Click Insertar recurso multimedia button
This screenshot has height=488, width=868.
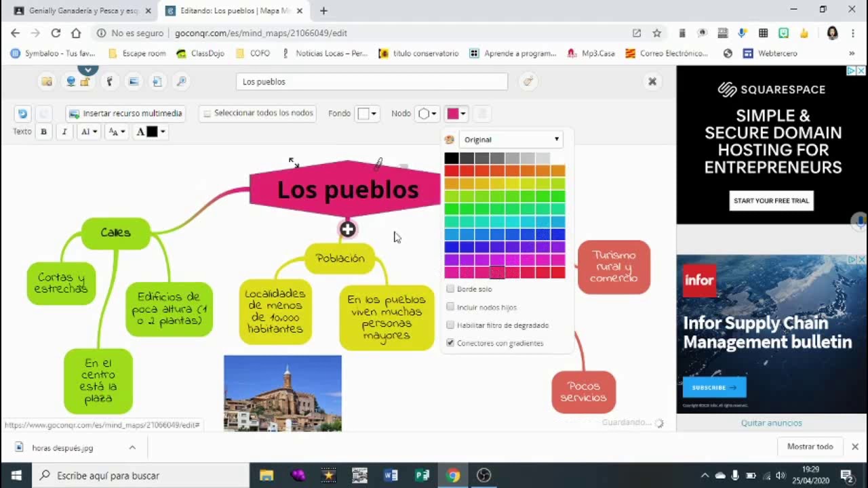click(125, 113)
